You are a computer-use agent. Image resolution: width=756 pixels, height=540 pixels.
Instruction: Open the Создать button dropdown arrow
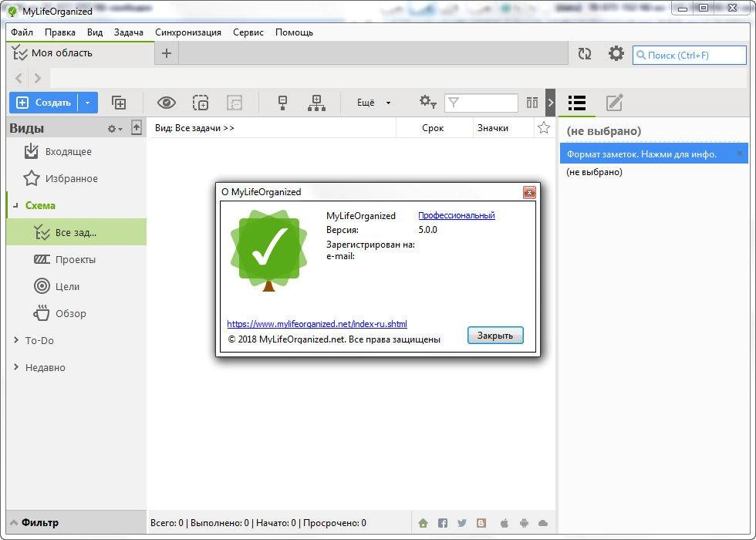tap(87, 103)
